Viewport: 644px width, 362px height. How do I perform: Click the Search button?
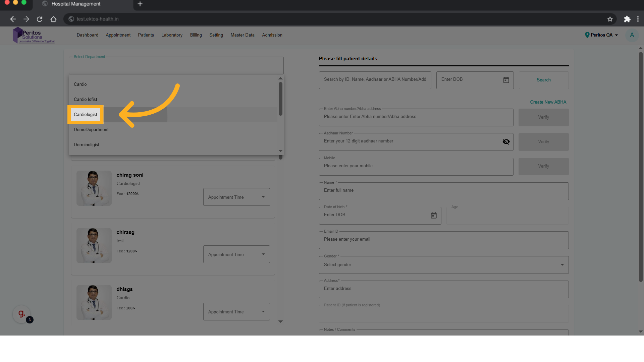[543, 80]
